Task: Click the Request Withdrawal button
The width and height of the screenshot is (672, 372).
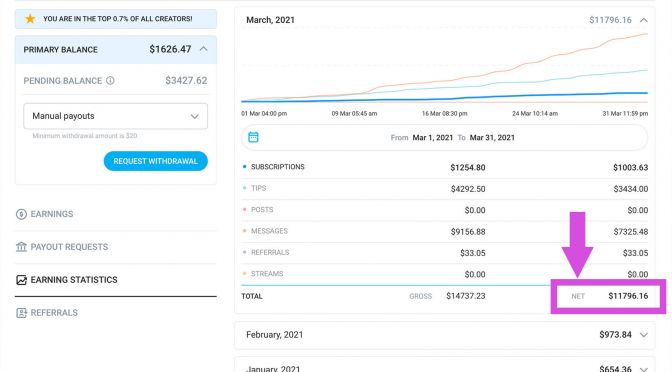Action: tap(156, 161)
